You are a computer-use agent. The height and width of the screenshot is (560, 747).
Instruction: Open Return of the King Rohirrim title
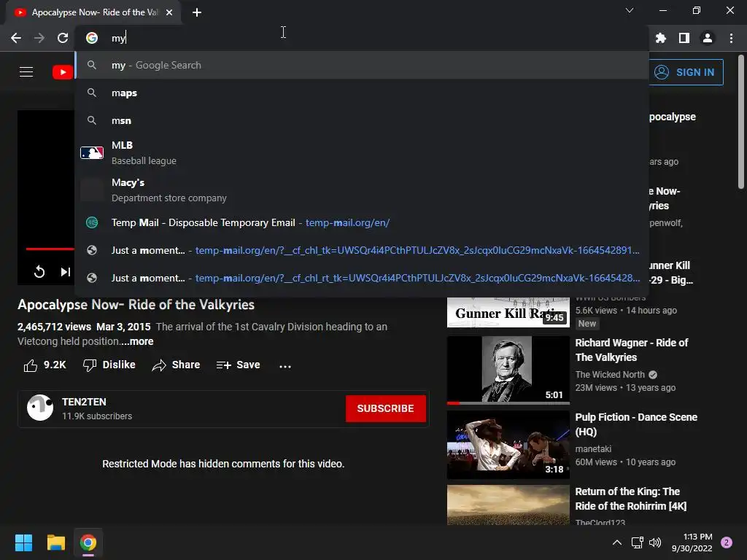pos(631,499)
